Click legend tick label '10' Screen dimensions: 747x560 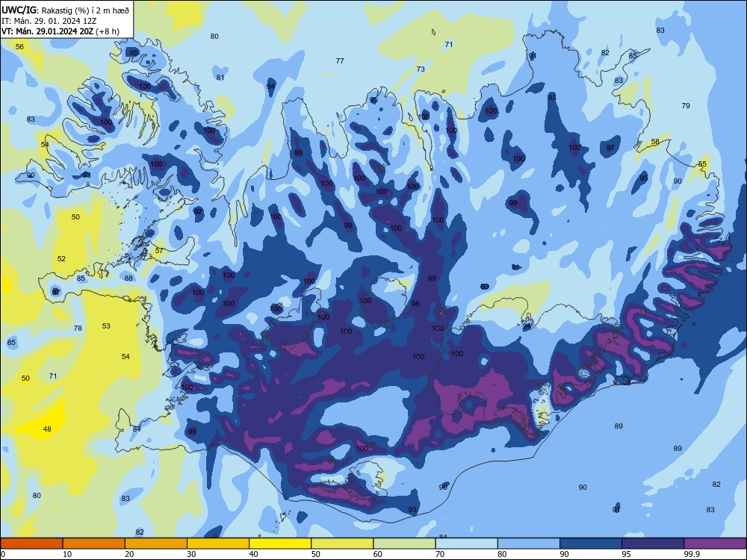tap(67, 554)
